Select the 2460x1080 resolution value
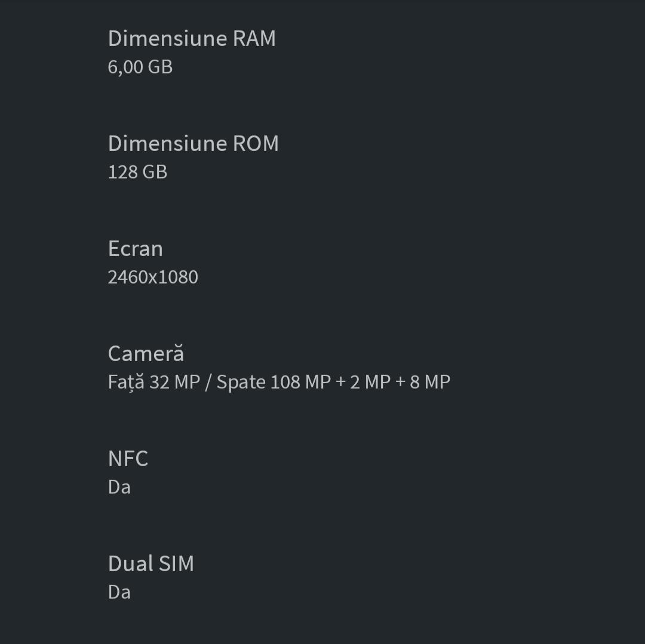 pos(153,277)
